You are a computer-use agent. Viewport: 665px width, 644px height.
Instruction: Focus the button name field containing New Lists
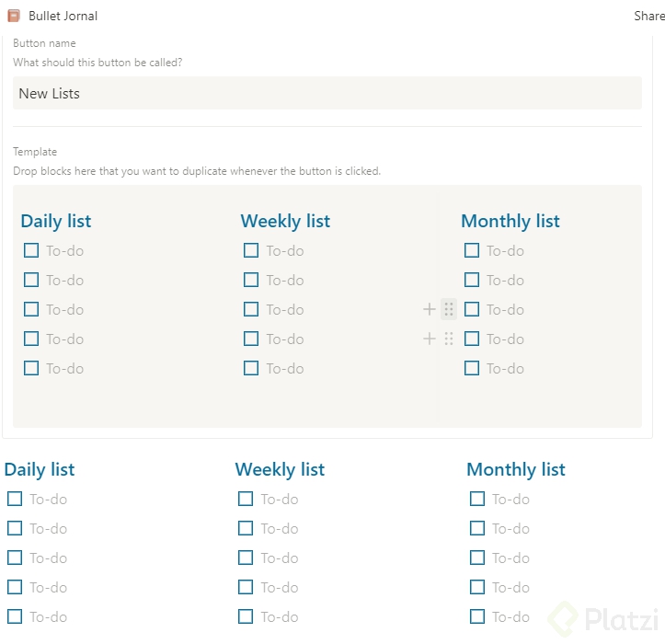(327, 93)
